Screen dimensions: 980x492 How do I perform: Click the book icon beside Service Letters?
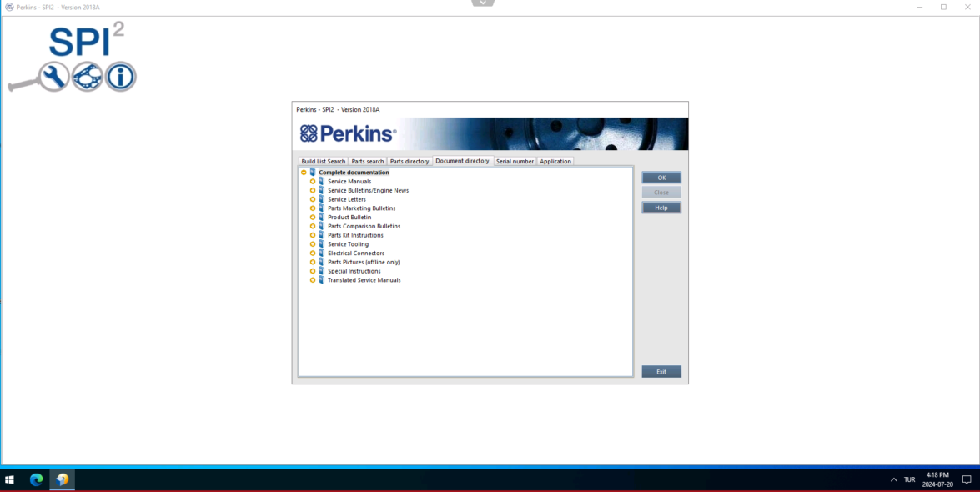[322, 198]
